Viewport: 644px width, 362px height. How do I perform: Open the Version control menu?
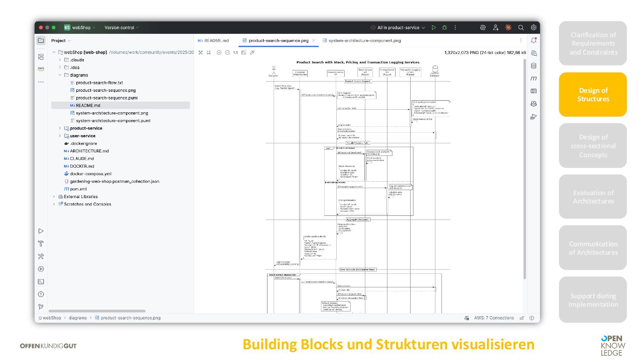coord(121,27)
